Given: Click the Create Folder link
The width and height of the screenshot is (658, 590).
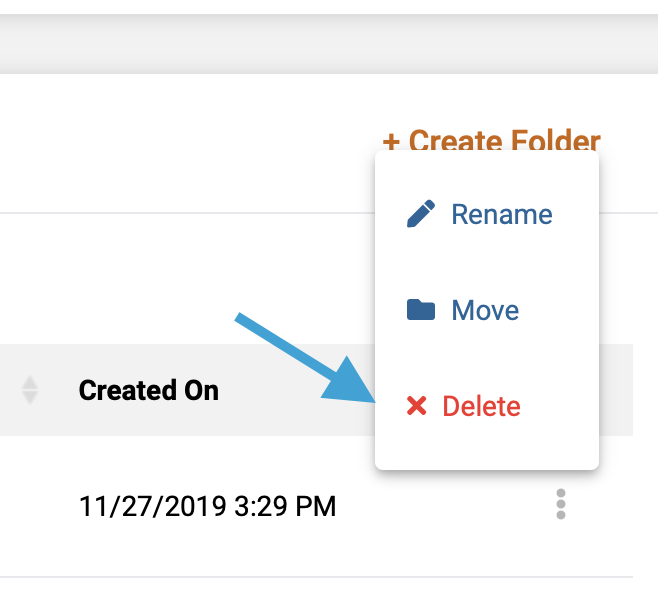Looking at the screenshot, I should (491, 141).
